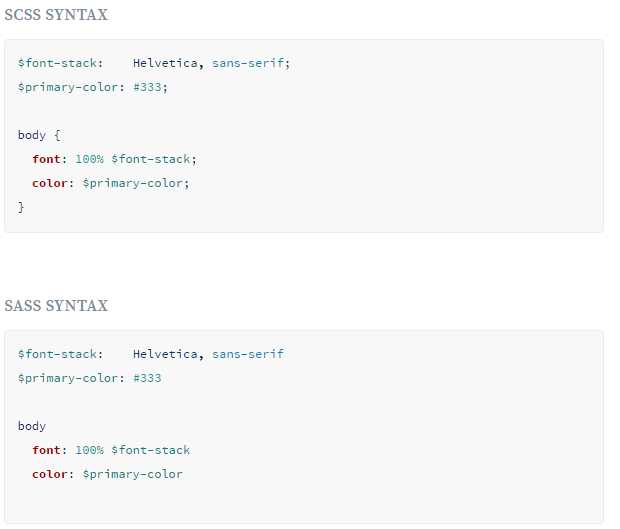Click the SCSS SYNTAX heading
620x529 pixels.
pos(56,15)
